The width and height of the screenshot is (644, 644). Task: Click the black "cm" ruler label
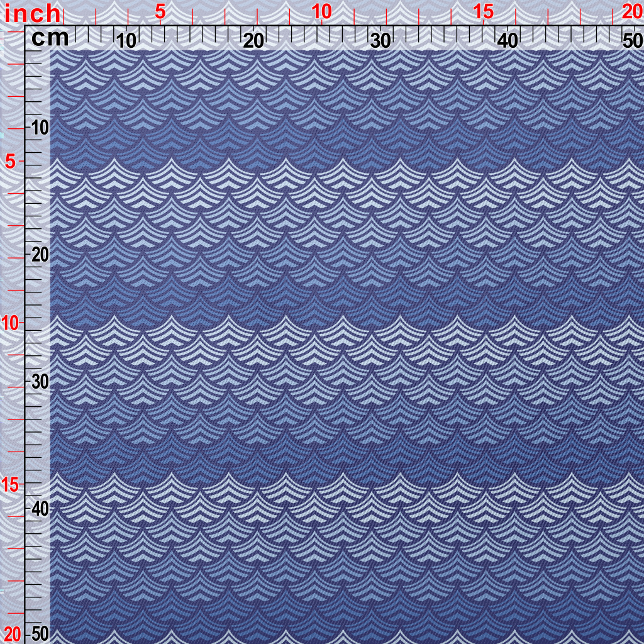pos(50,38)
